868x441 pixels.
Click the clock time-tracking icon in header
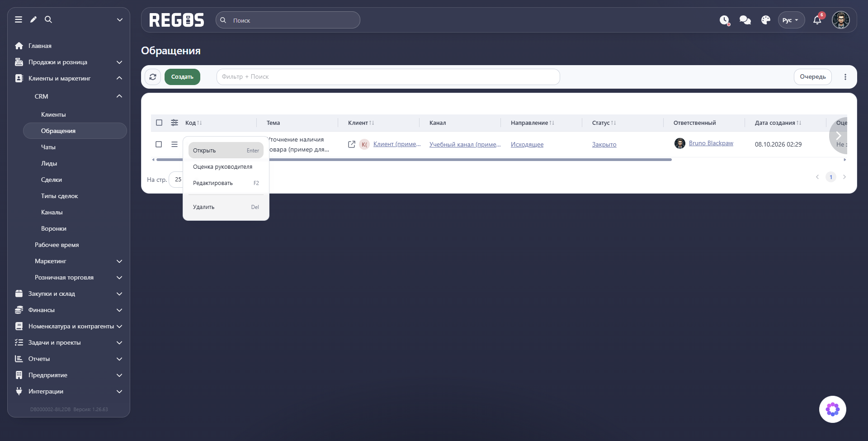(725, 20)
